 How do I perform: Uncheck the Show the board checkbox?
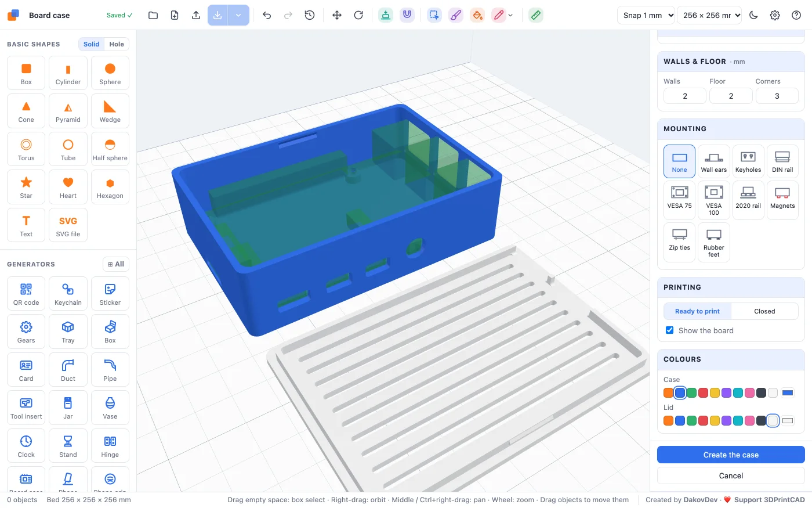(x=670, y=330)
